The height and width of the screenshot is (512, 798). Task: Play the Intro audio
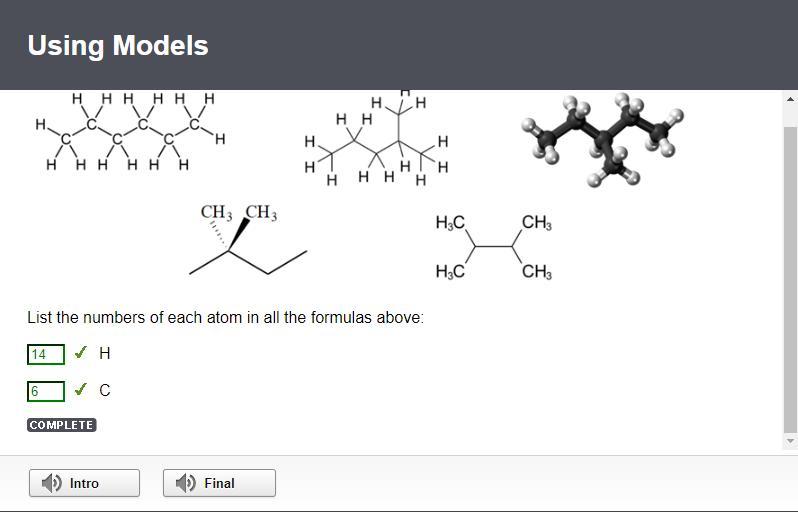coord(84,482)
